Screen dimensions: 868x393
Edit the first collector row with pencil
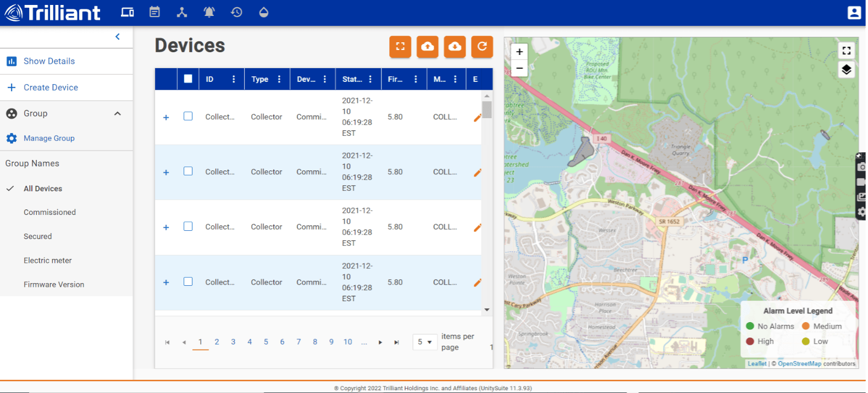(x=477, y=117)
